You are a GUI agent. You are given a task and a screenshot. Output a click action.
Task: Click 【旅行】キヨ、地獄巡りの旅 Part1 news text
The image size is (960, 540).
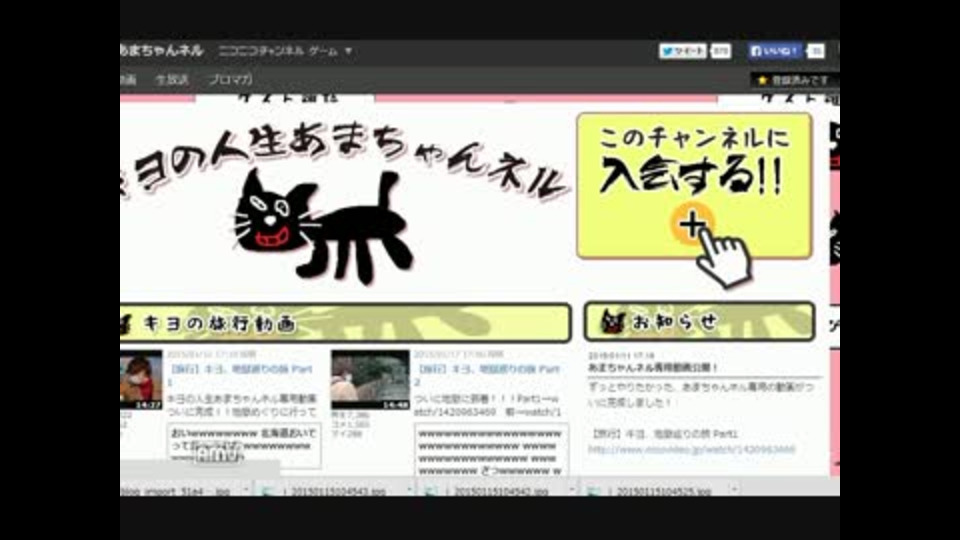664,433
